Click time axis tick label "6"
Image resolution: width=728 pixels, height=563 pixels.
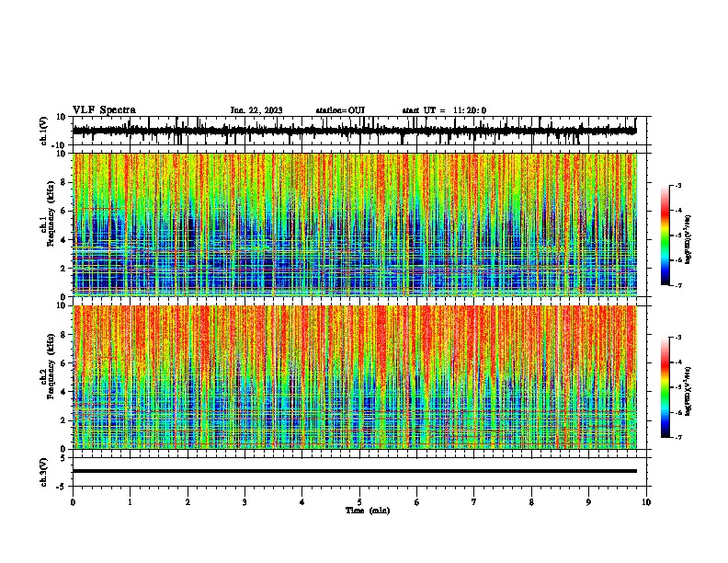coord(417,502)
